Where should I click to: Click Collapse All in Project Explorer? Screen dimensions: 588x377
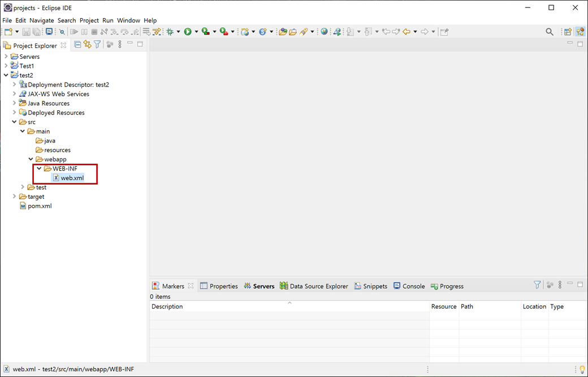pos(77,45)
